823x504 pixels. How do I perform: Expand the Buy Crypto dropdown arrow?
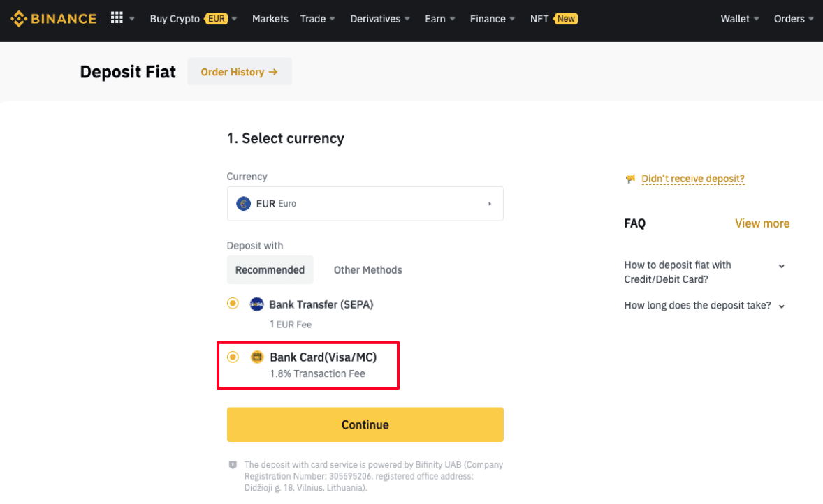click(x=235, y=19)
